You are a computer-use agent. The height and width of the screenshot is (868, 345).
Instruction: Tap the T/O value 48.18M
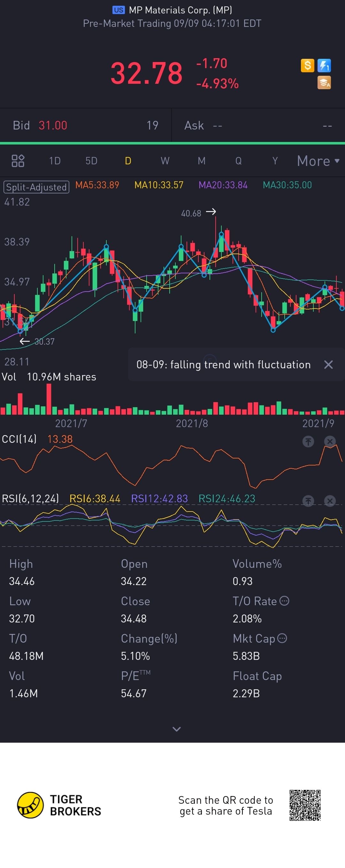tap(26, 656)
